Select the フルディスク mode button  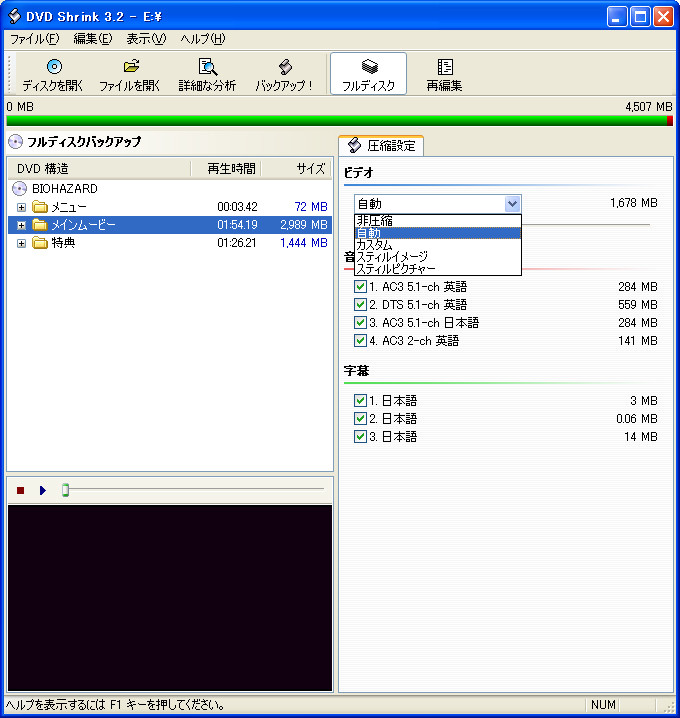point(368,74)
